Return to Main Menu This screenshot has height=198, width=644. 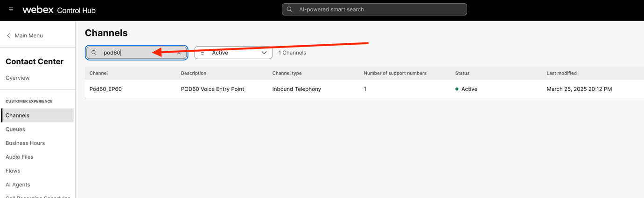tap(28, 35)
